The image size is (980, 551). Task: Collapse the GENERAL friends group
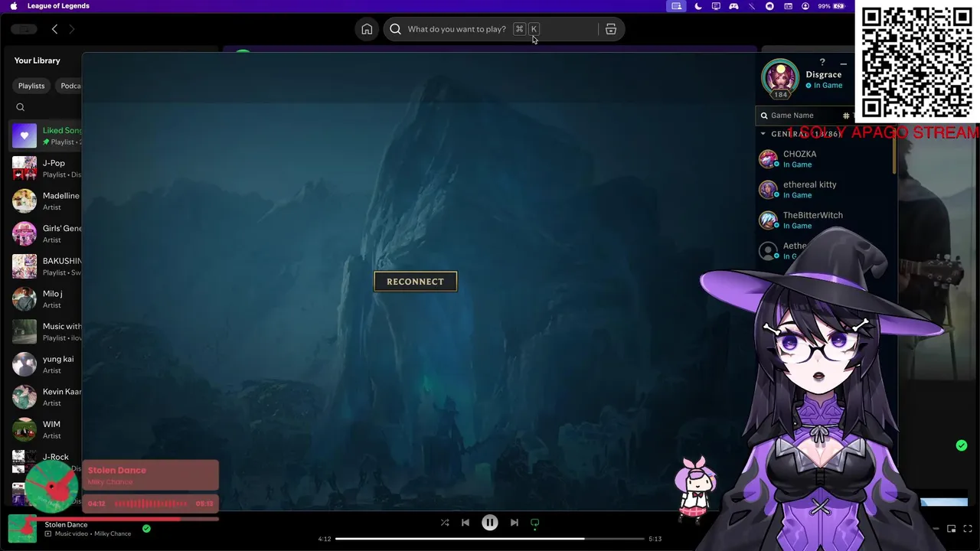pos(763,134)
